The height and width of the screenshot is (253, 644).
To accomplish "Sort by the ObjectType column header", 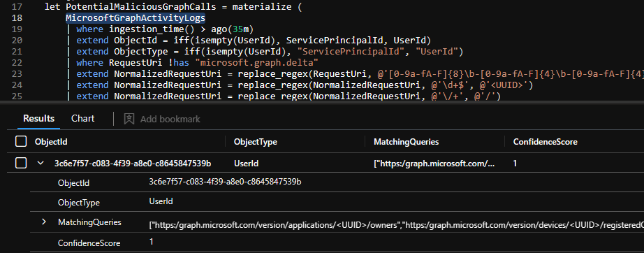I will 255,142.
